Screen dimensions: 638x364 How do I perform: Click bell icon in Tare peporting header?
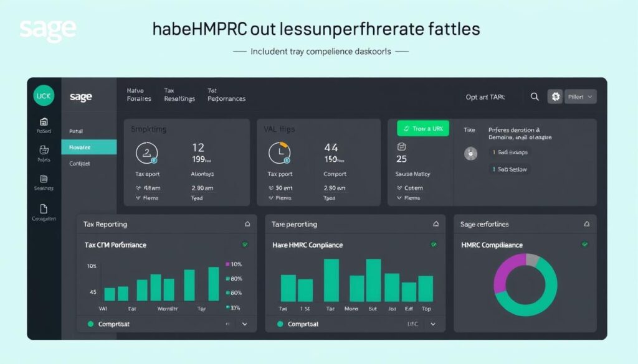(436, 224)
